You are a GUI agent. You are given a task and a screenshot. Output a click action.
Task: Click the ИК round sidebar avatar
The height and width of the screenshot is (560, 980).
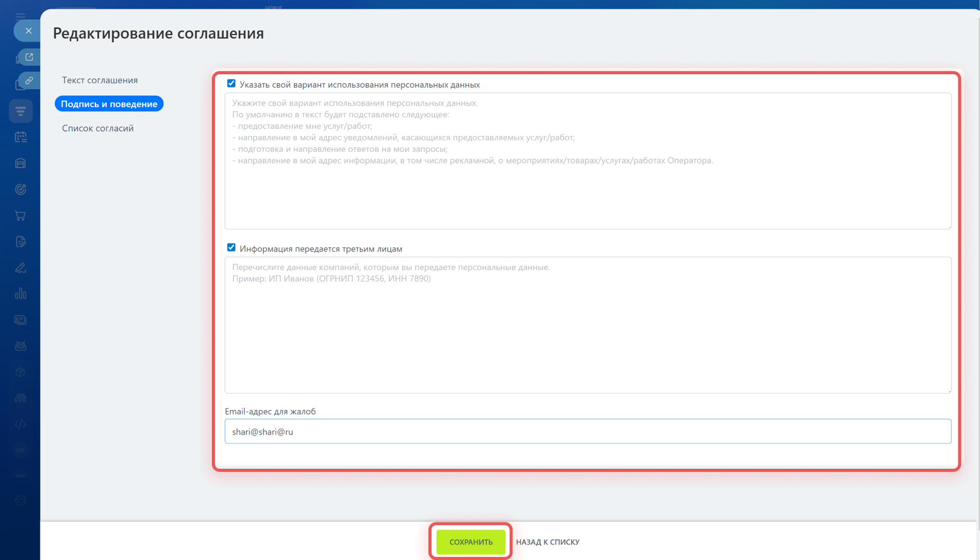pyautogui.click(x=21, y=450)
